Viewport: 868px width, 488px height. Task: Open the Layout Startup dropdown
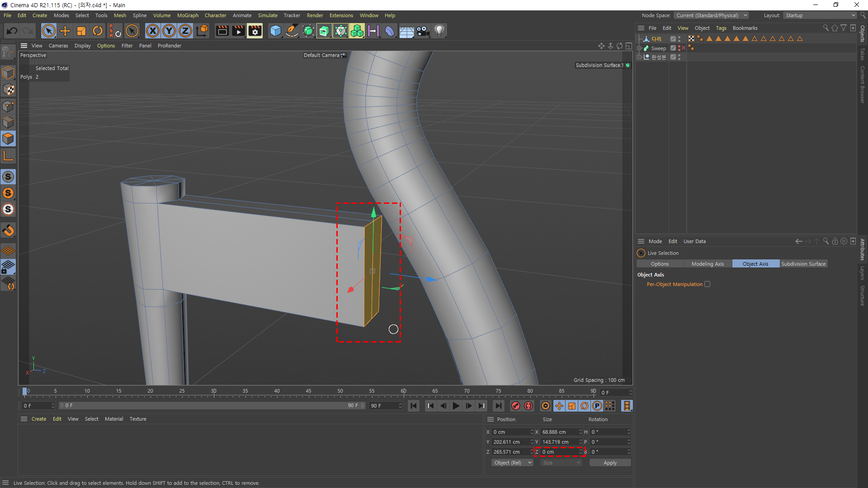click(x=820, y=15)
